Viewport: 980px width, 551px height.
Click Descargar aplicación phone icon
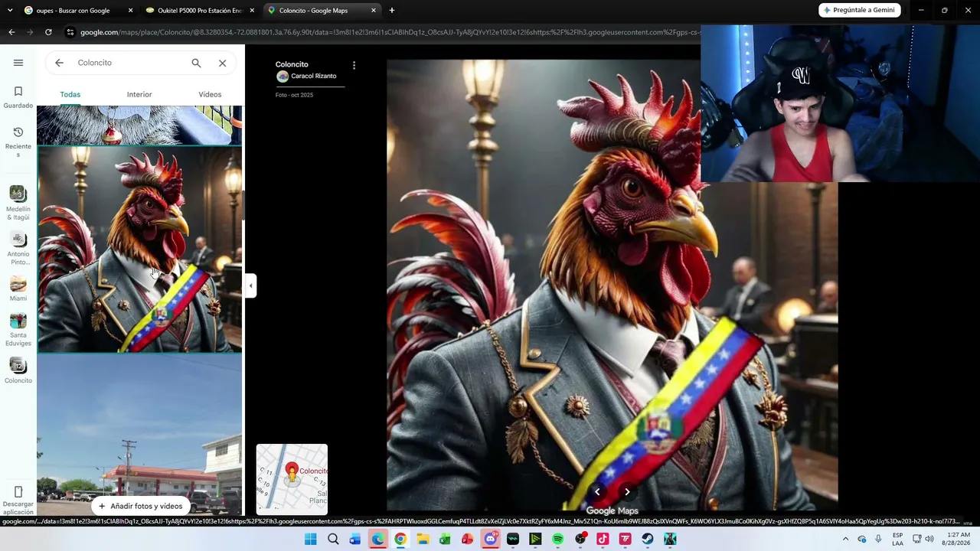coord(18,491)
